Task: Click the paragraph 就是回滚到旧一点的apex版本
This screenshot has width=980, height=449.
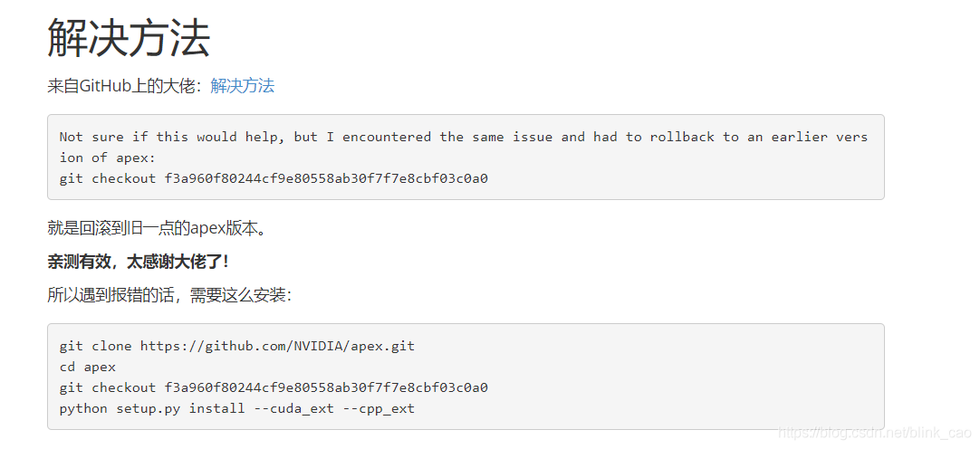Action: point(158,228)
